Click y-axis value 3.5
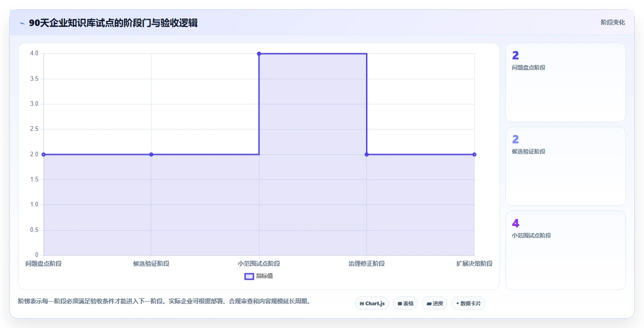Screen dimensions: 644x328 [34, 79]
